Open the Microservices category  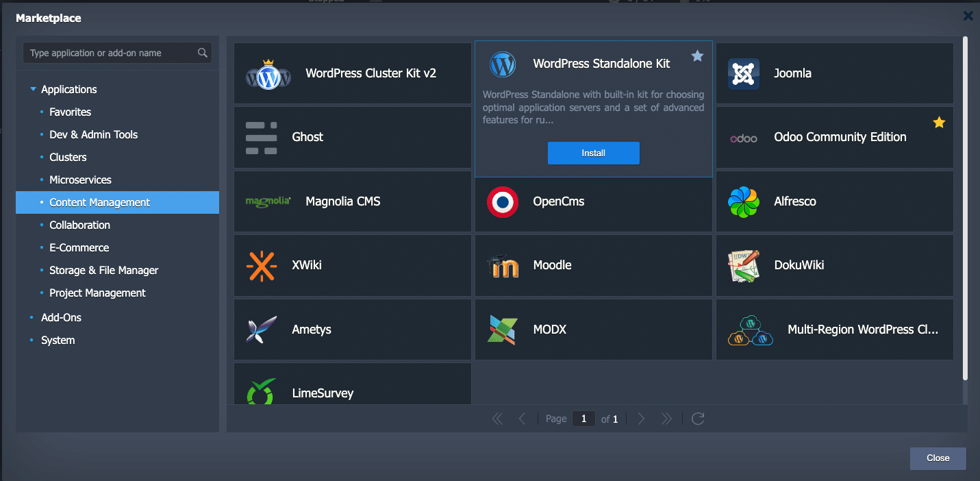click(80, 180)
